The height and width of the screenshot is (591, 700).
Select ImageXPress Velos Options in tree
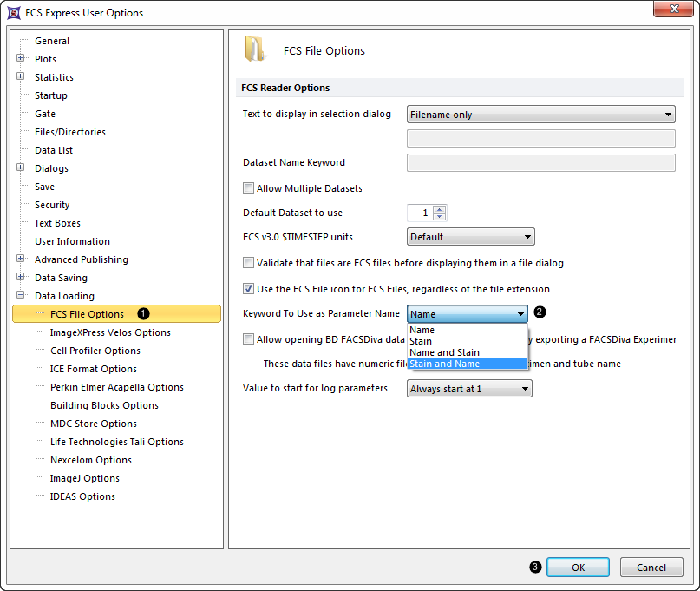coord(110,332)
